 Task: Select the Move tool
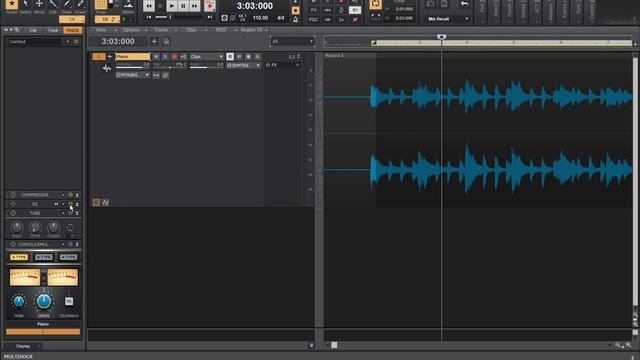(39, 5)
